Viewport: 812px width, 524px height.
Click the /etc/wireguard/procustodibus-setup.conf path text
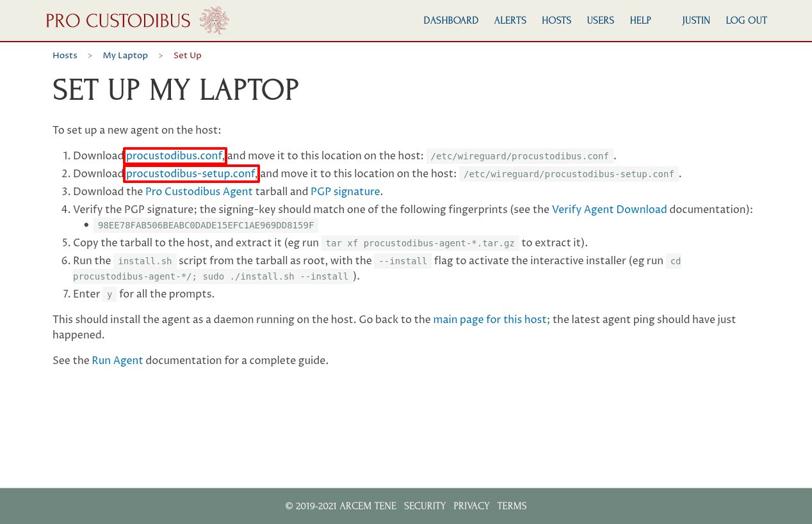[x=569, y=174]
